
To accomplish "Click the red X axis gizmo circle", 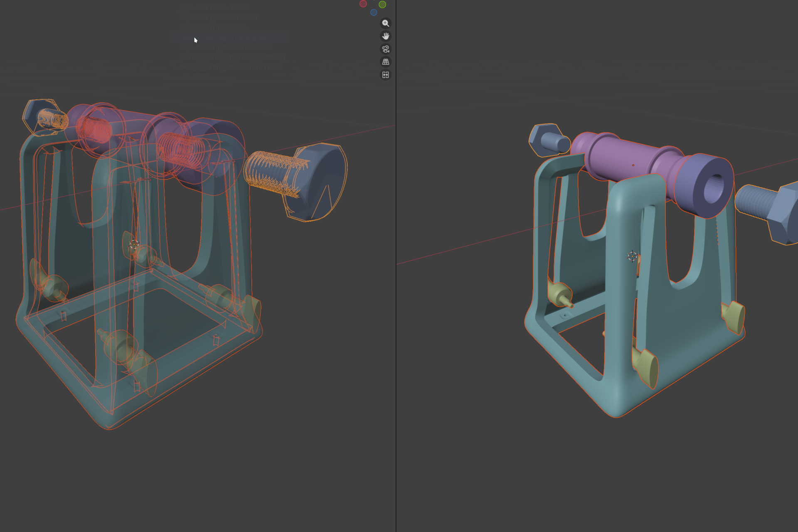I will [x=363, y=4].
